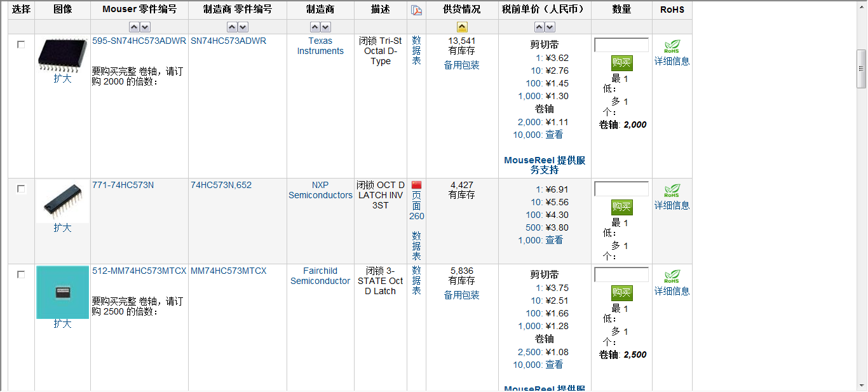Open manufacturer part link MM74HC573MTCX
This screenshot has width=868, height=392.
click(229, 271)
